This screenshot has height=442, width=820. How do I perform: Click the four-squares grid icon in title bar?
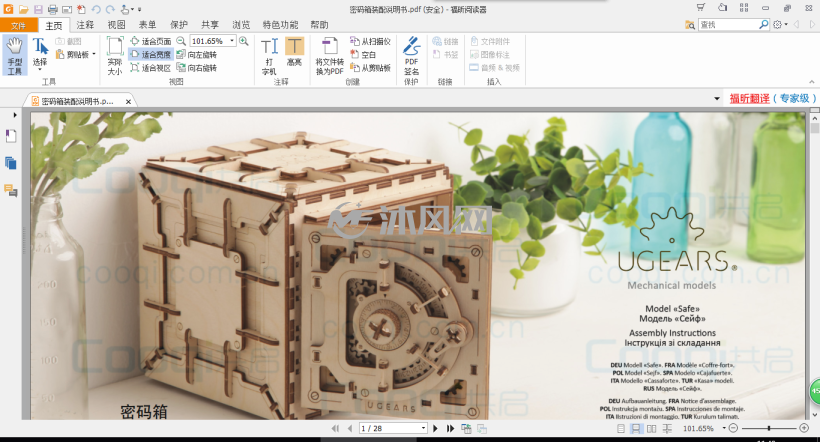point(744,7)
